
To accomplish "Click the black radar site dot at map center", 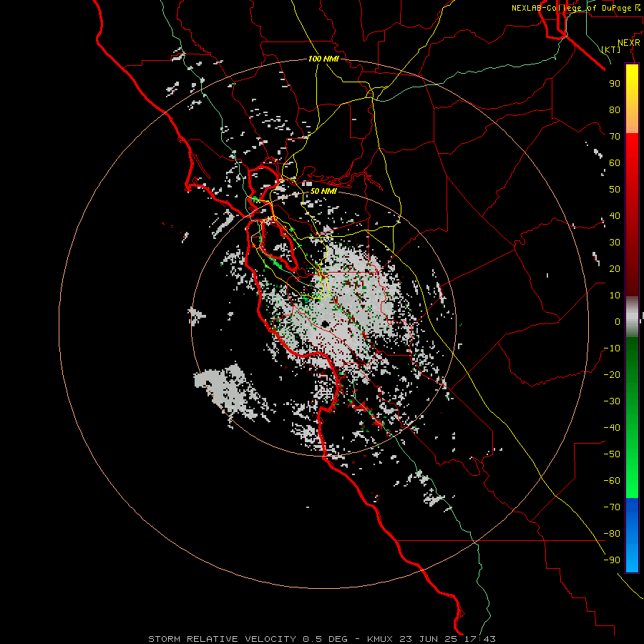I will click(x=325, y=324).
